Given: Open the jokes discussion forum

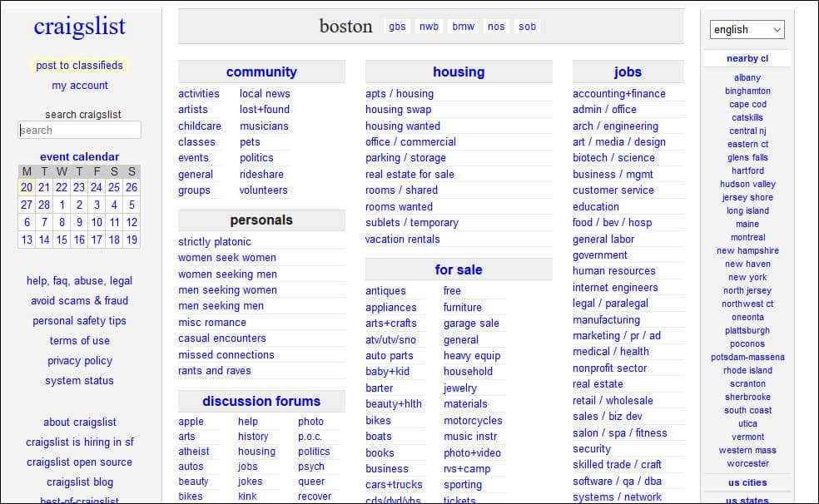Looking at the screenshot, I should (251, 482).
